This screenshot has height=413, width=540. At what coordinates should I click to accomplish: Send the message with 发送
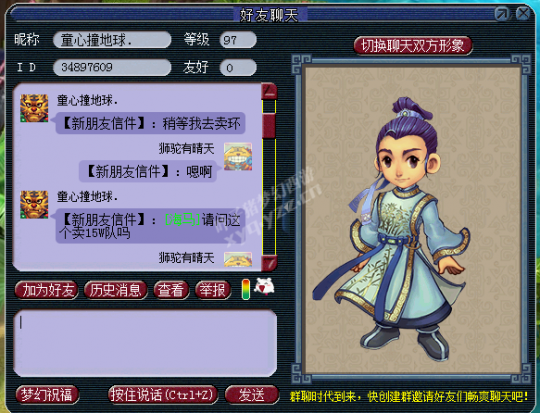(x=252, y=394)
